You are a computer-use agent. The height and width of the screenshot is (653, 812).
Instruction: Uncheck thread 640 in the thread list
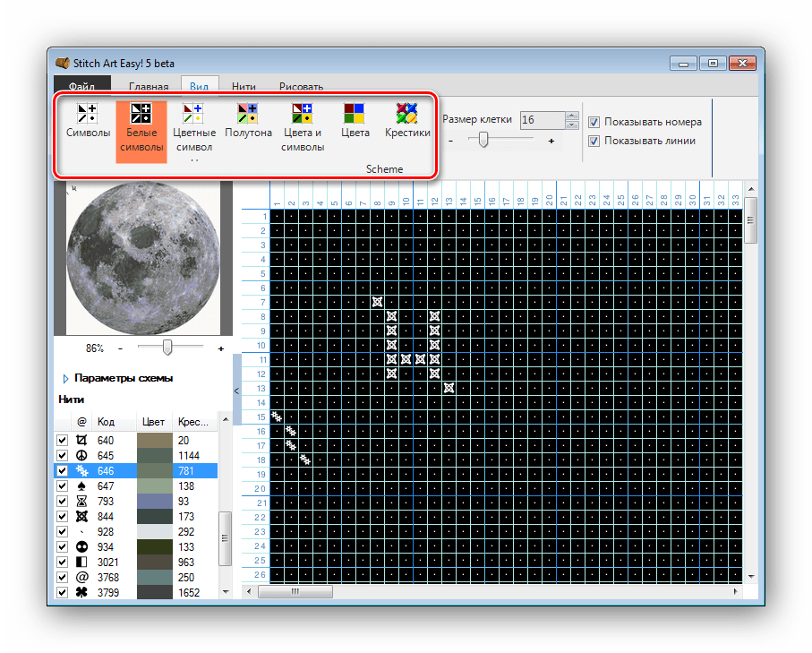point(62,441)
